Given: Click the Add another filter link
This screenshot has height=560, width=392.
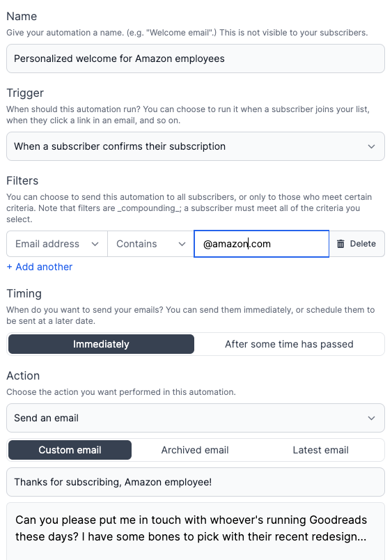Looking at the screenshot, I should tap(40, 267).
